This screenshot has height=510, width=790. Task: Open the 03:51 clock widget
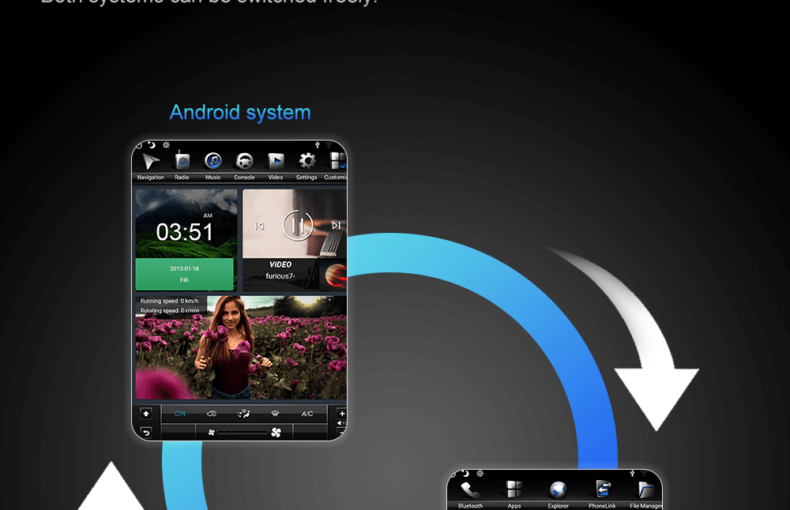(184, 232)
